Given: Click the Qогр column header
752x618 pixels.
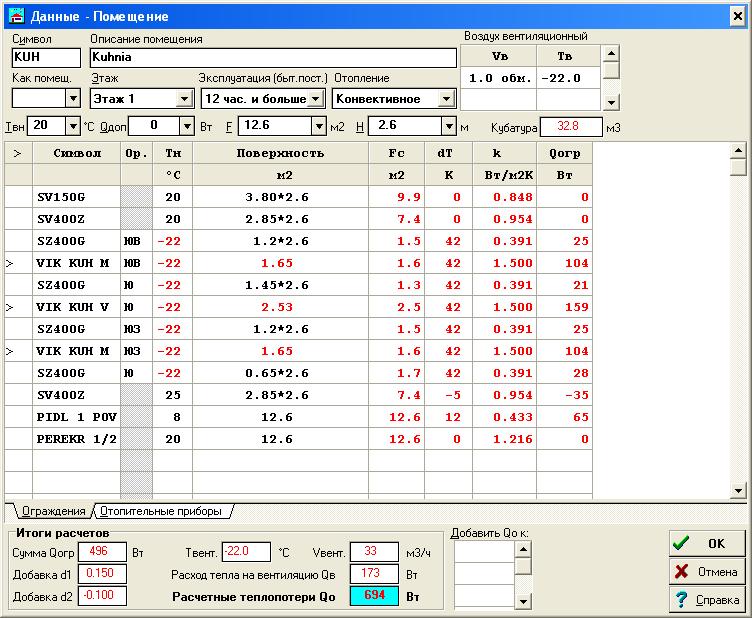Looking at the screenshot, I should (564, 153).
